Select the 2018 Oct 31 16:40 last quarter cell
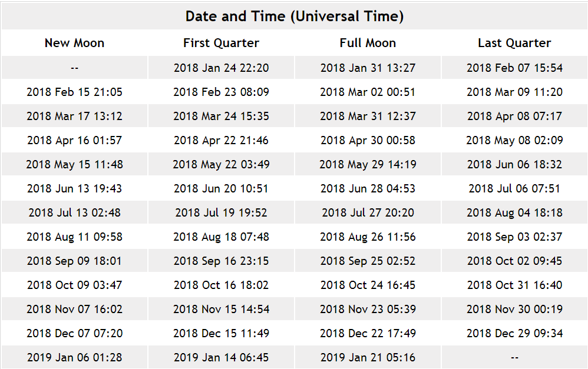588x369 pixels. pyautogui.click(x=514, y=285)
